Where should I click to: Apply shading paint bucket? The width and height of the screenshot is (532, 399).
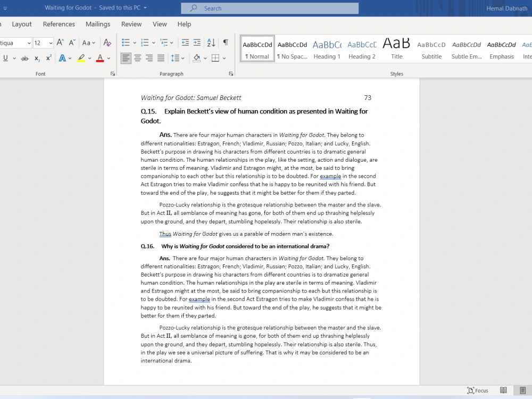click(x=196, y=58)
